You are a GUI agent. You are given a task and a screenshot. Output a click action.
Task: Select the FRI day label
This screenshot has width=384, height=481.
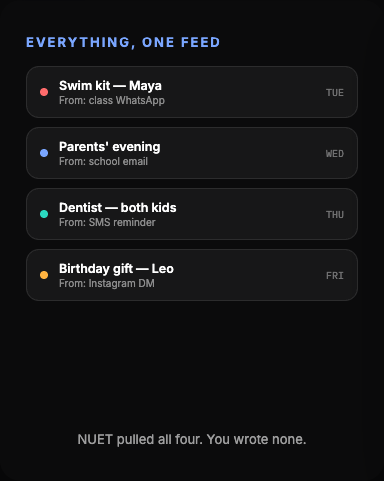coord(335,276)
